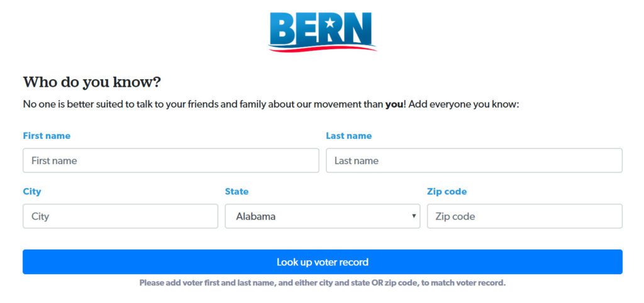Click the blue Last name label

point(348,136)
